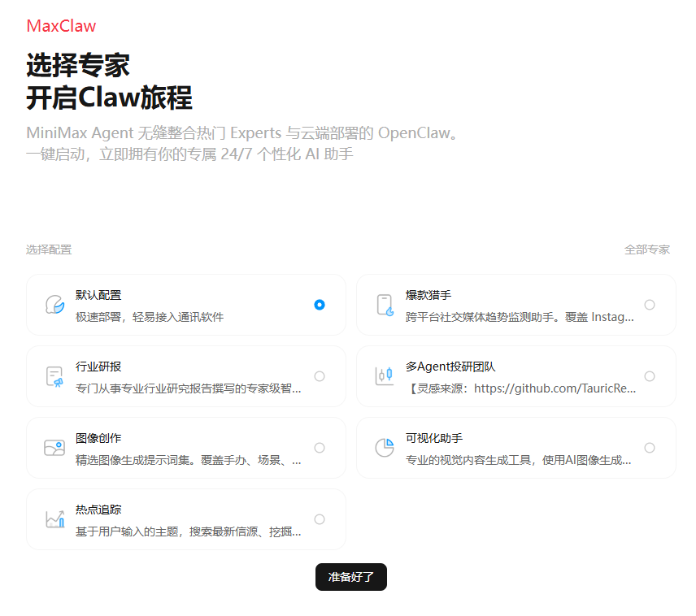Click the 行业研报 document icon
Screen dimensions: 696x616
[54, 376]
